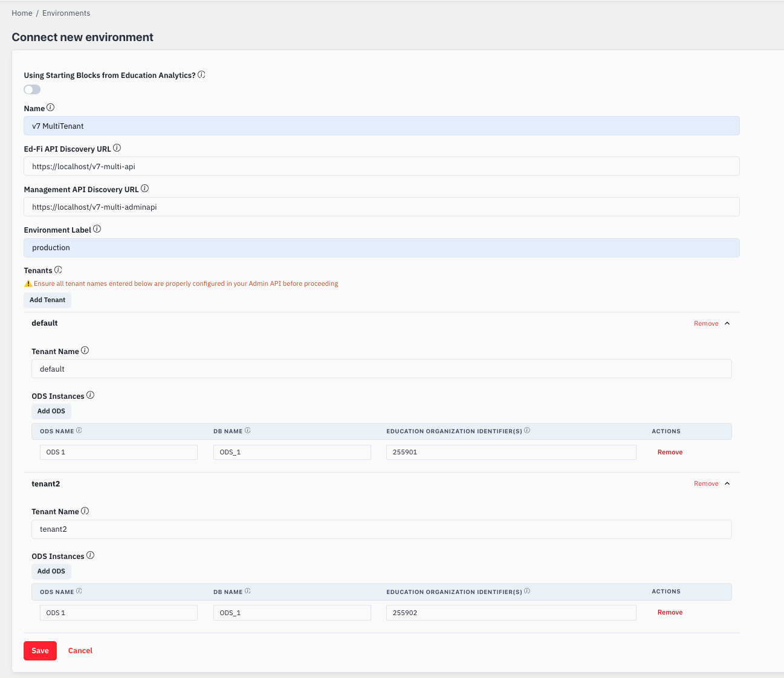The width and height of the screenshot is (784, 678).
Task: Focus the Environment Label input field
Action: [x=381, y=248]
